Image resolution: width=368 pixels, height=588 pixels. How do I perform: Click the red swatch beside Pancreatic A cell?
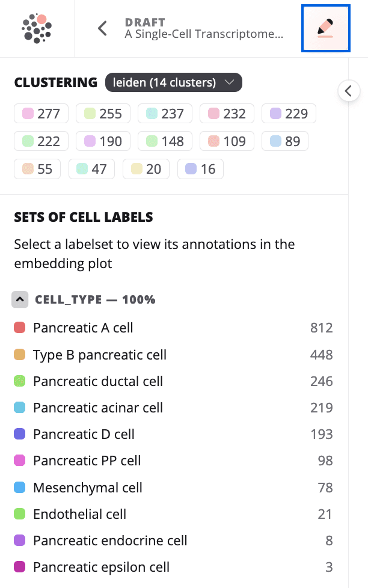(x=20, y=327)
